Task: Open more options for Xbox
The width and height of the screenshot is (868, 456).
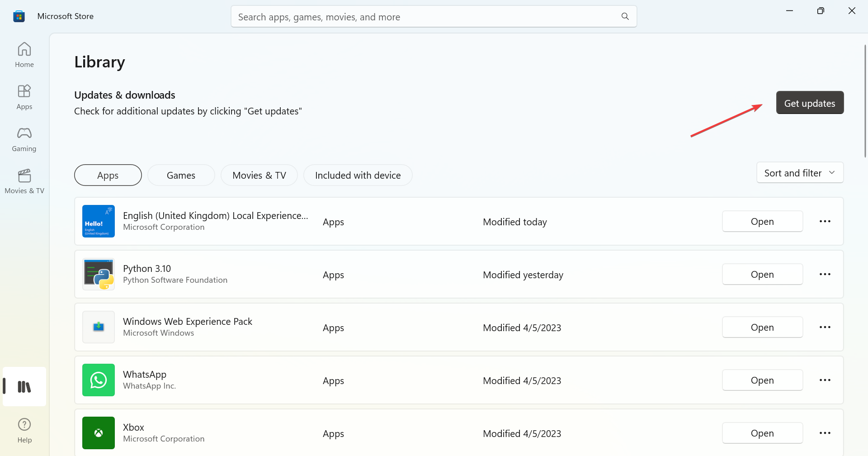Action: 825,433
